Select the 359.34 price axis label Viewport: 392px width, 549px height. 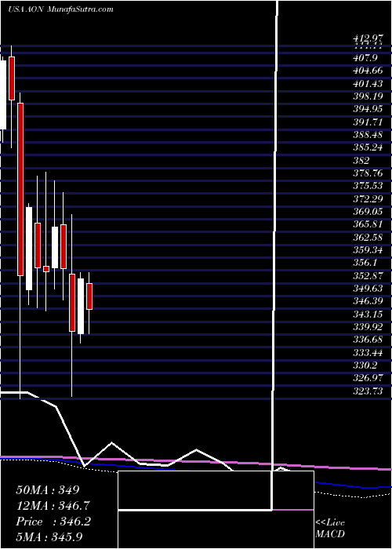click(368, 250)
